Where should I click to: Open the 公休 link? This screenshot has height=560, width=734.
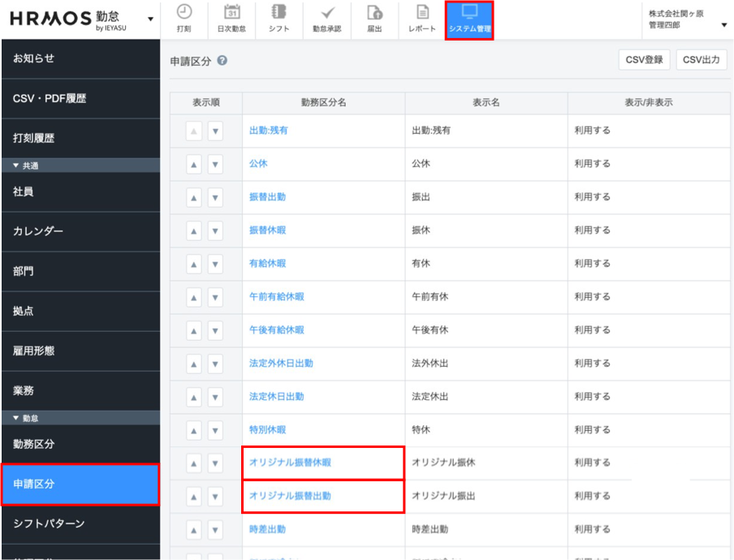(x=258, y=164)
